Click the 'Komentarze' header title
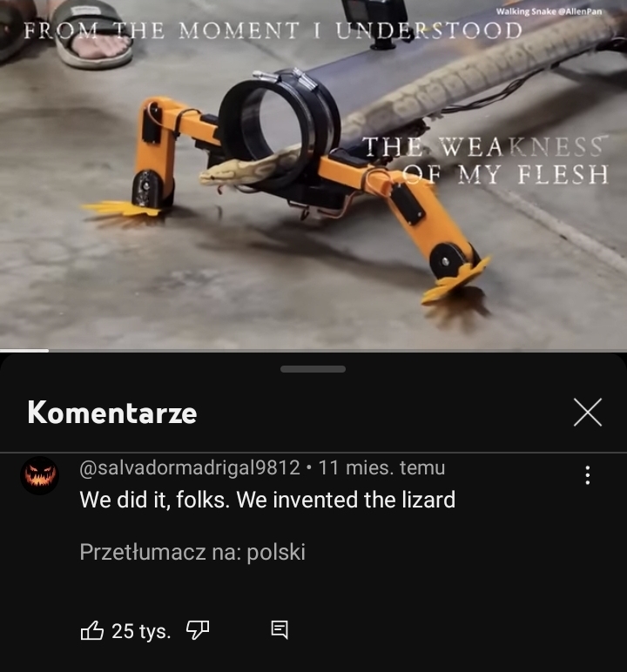Screen dimensions: 627x672 click(x=112, y=413)
